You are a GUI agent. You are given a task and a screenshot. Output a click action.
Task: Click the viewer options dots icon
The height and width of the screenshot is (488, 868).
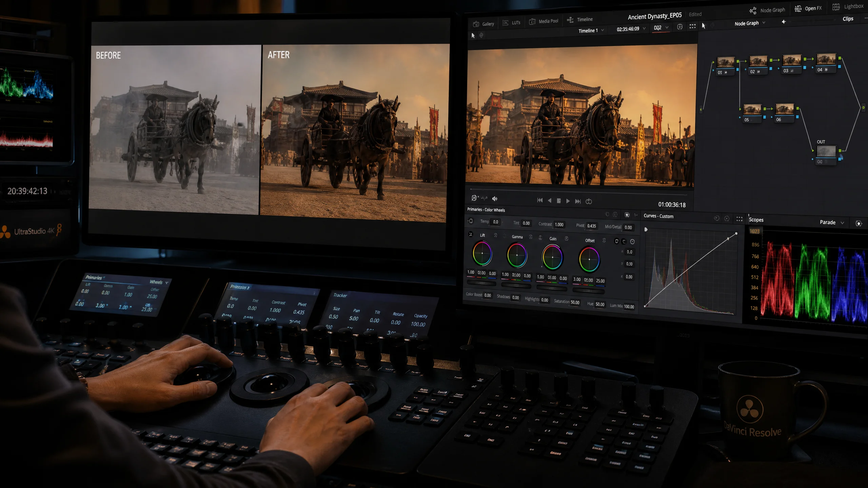coord(692,26)
